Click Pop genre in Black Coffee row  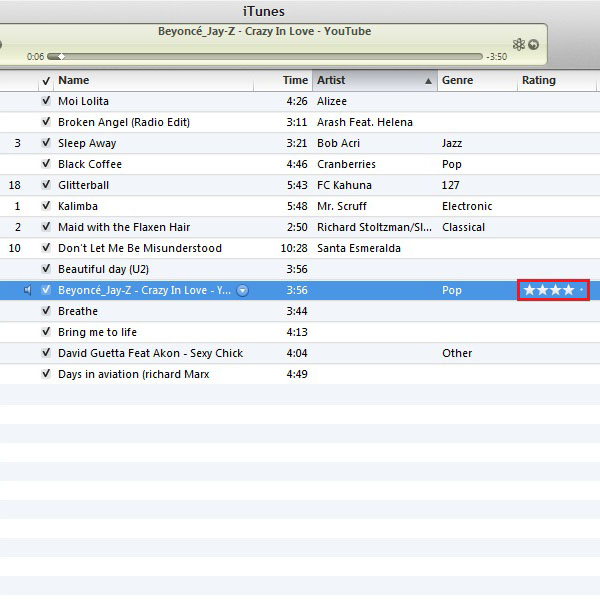click(x=452, y=164)
